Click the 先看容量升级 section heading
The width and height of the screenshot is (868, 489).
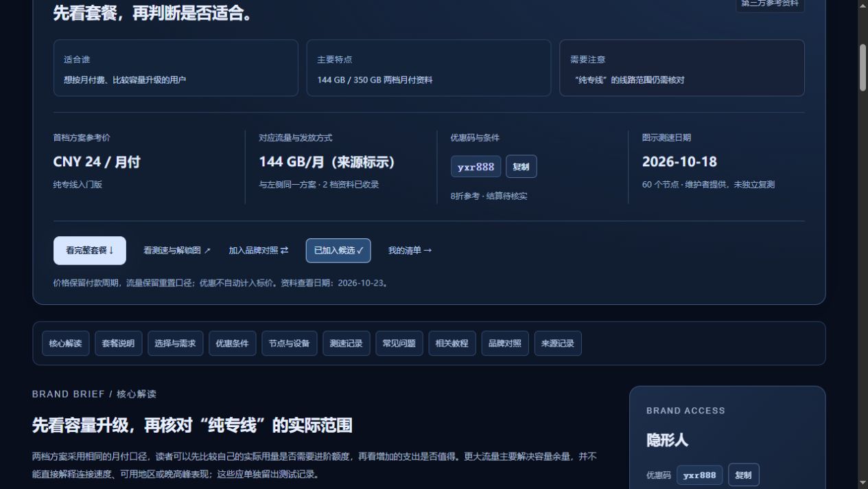192,426
